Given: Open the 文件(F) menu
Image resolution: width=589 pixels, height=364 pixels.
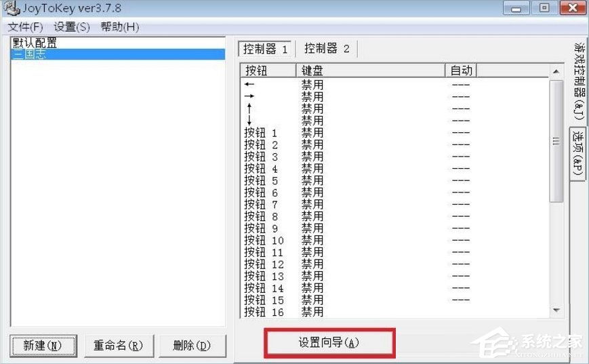Looking at the screenshot, I should [x=25, y=26].
